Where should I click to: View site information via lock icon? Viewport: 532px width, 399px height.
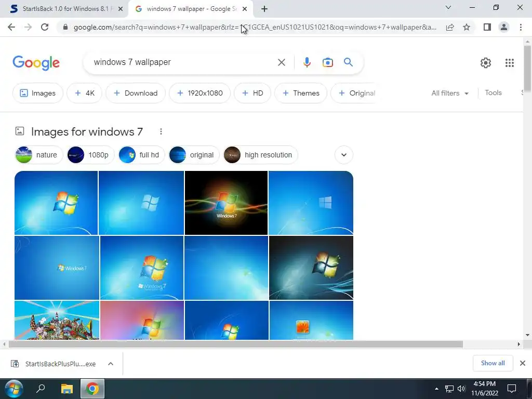(x=65, y=27)
